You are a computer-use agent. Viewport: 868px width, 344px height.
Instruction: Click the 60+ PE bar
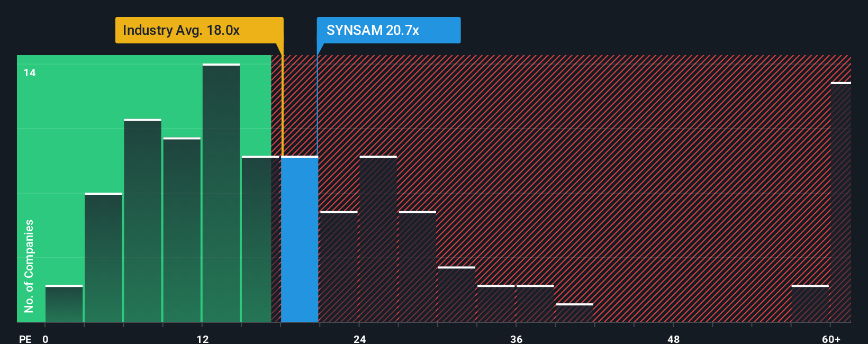pyautogui.click(x=841, y=202)
